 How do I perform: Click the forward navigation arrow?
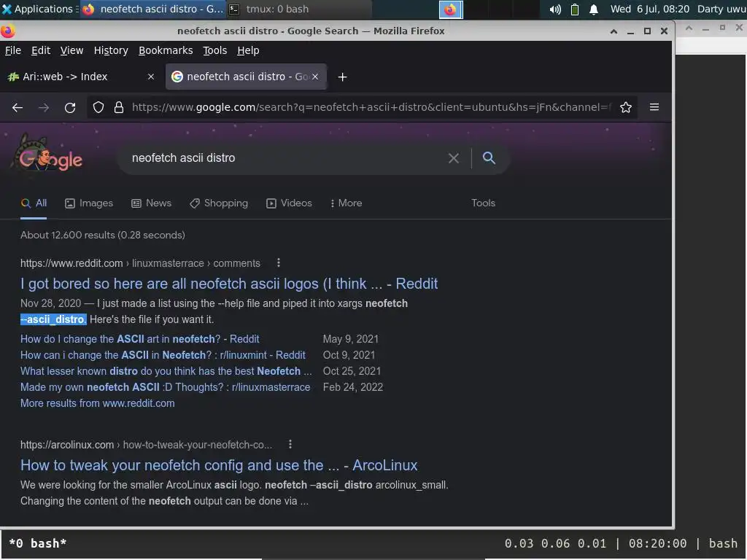click(43, 108)
